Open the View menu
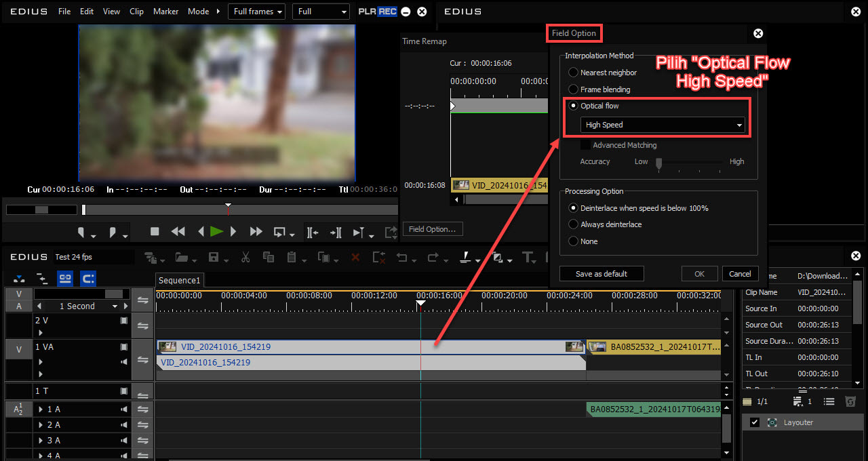This screenshot has width=868, height=461. pyautogui.click(x=111, y=12)
